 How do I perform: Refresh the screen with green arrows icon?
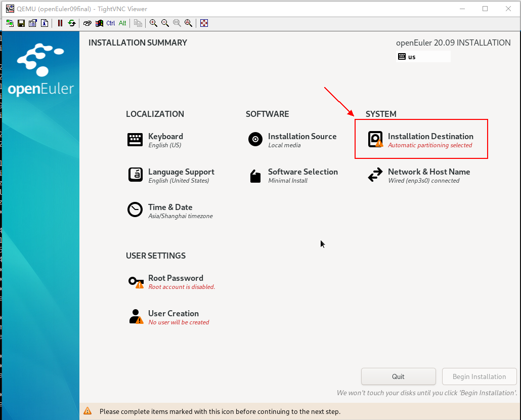coord(72,23)
